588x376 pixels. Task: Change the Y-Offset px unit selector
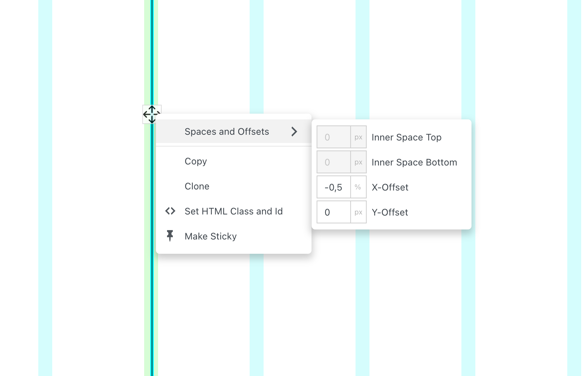(x=358, y=212)
